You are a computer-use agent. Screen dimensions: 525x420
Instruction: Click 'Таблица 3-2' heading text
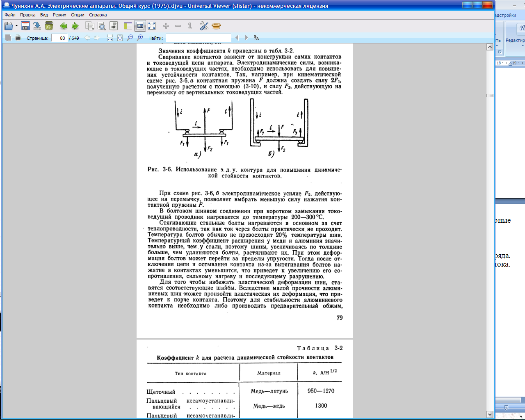pos(320,348)
